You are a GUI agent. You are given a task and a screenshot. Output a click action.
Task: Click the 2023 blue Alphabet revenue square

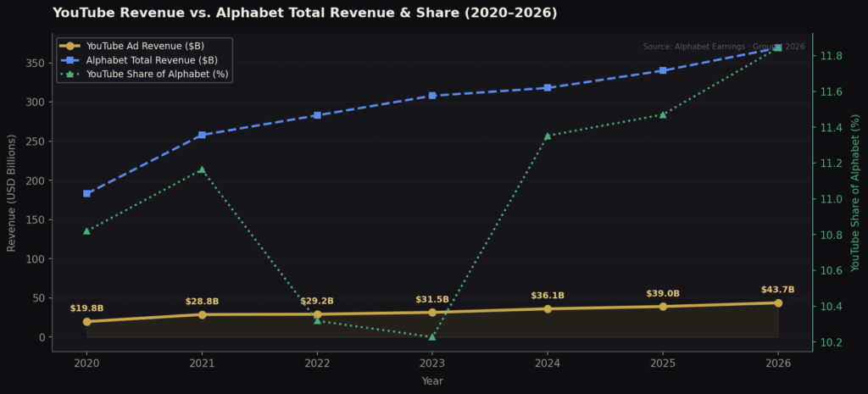click(x=432, y=96)
